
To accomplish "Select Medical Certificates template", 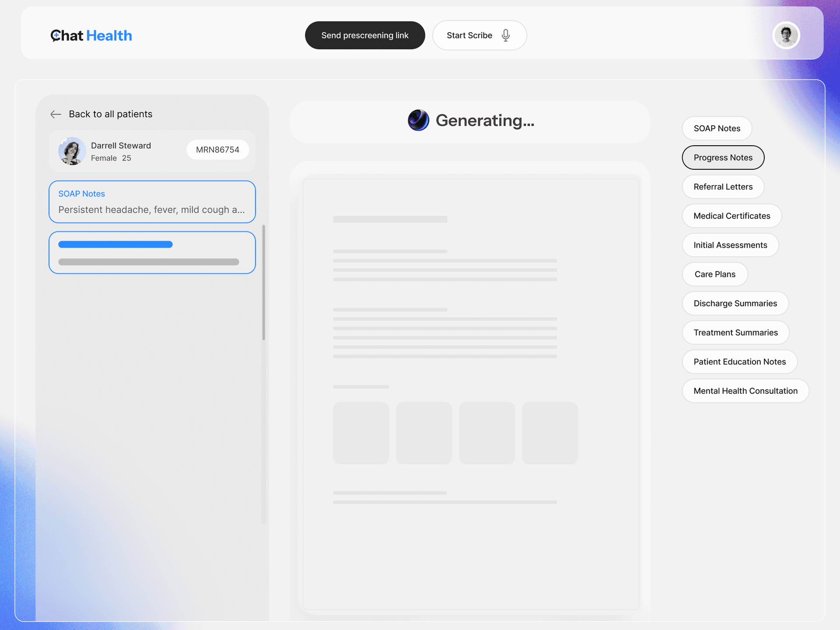I will point(732,216).
